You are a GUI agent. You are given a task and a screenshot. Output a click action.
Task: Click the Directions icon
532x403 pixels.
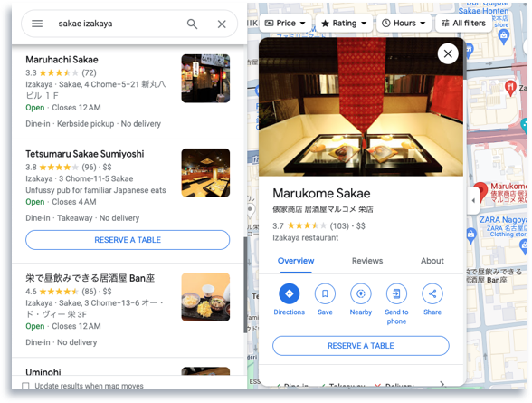tap(290, 293)
